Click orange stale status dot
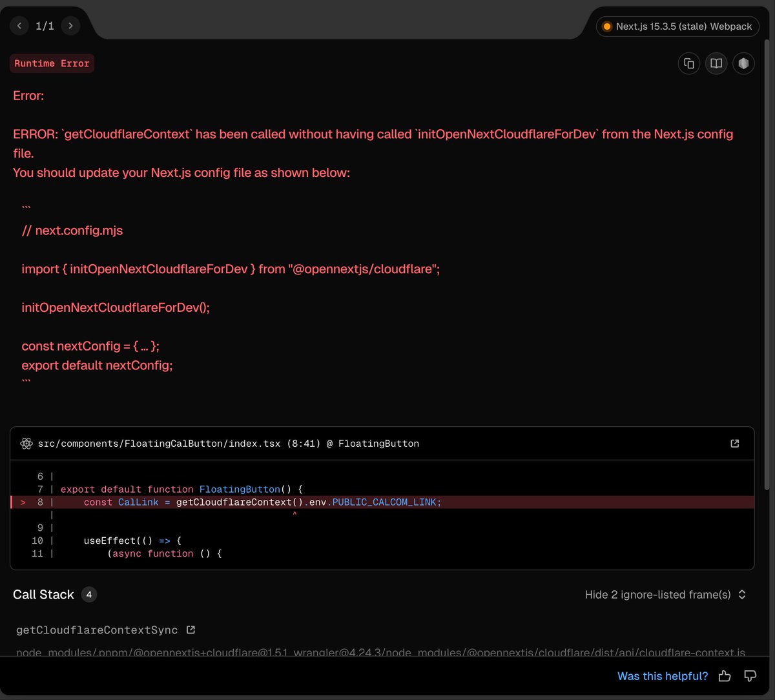Viewport: 775px width, 700px height. tap(606, 26)
